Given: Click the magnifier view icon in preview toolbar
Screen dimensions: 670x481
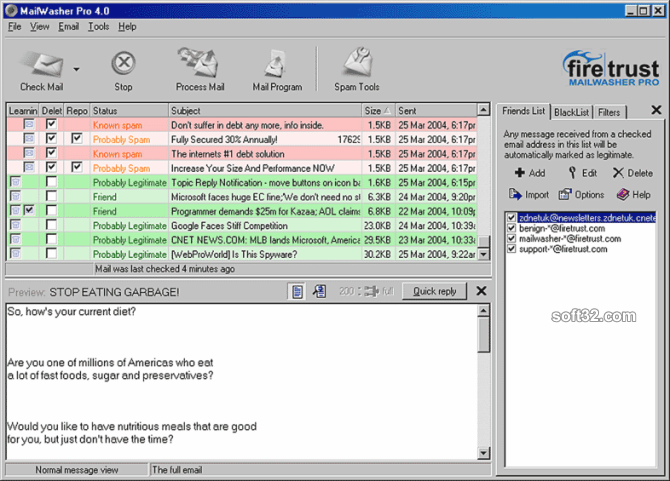Looking at the screenshot, I should click(x=319, y=291).
